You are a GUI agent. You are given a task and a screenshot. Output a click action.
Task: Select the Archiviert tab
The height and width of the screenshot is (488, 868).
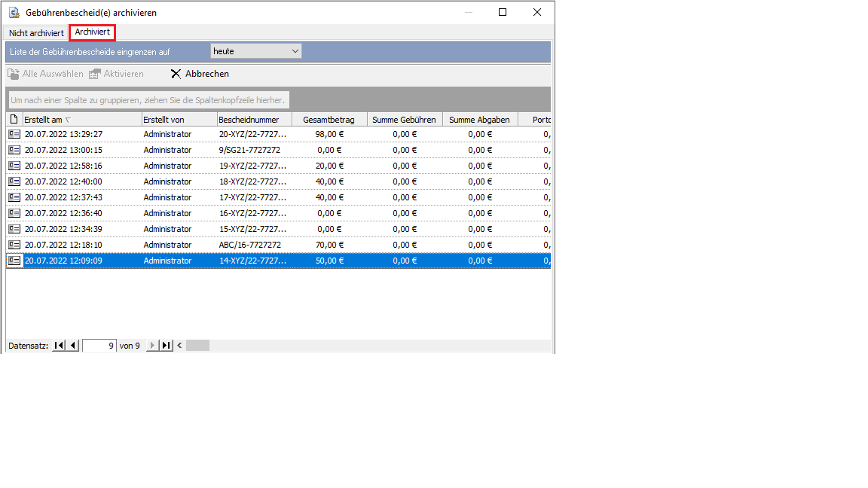(92, 32)
